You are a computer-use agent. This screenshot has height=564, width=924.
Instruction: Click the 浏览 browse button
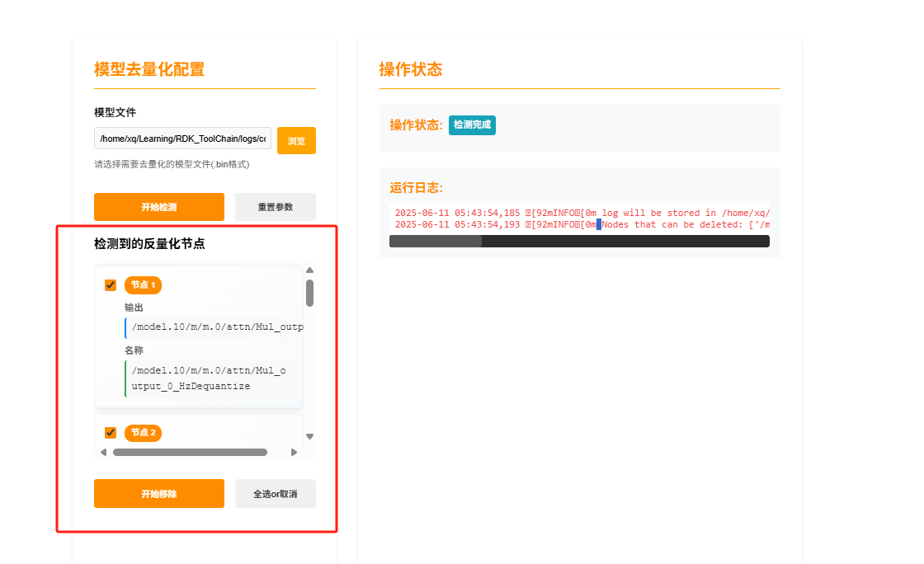[x=296, y=141]
